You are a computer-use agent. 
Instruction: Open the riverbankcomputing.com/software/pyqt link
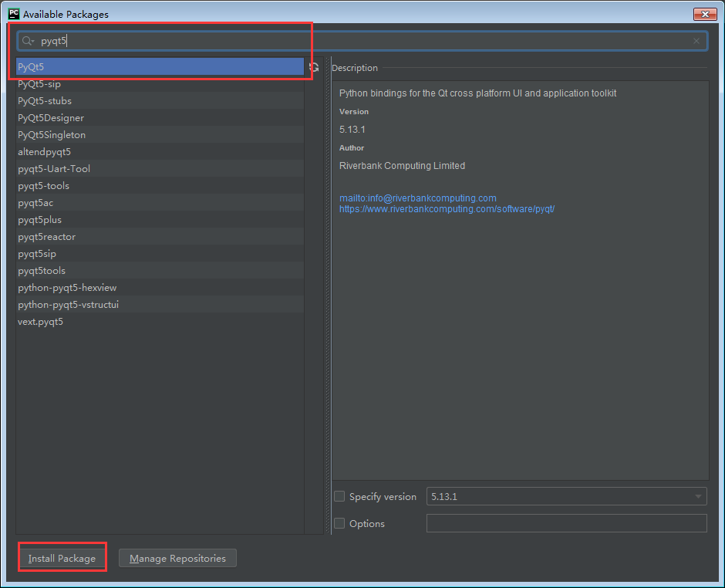pyautogui.click(x=447, y=209)
